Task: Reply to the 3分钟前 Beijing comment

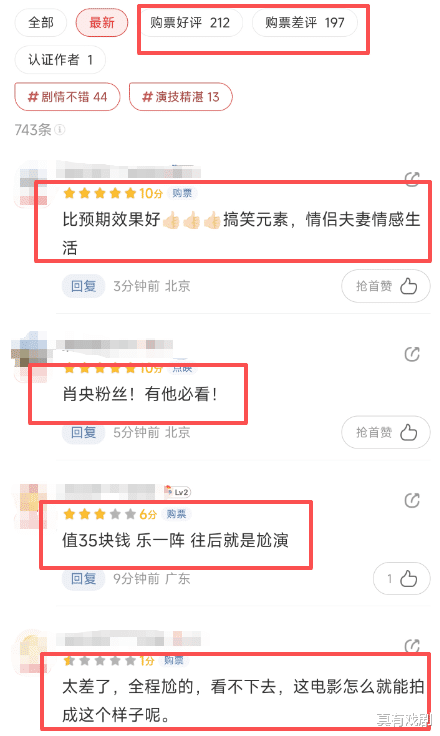Action: tap(84, 286)
